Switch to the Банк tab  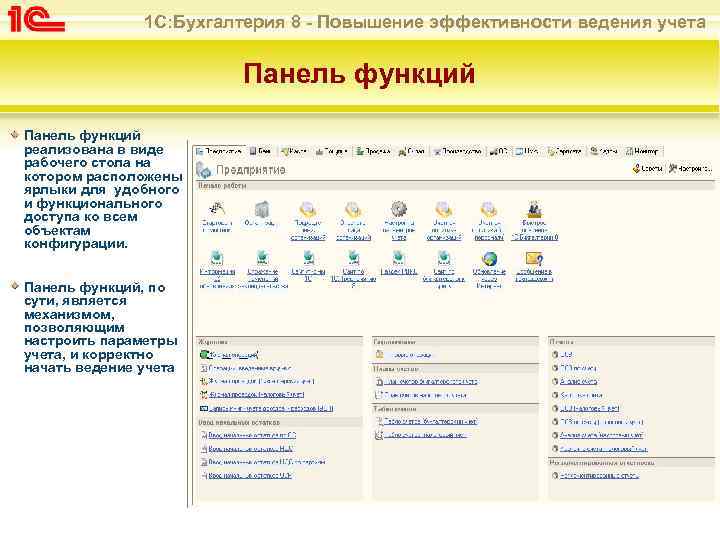point(261,151)
